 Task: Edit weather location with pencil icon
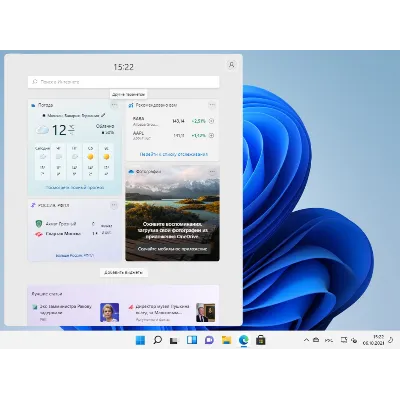click(103, 115)
